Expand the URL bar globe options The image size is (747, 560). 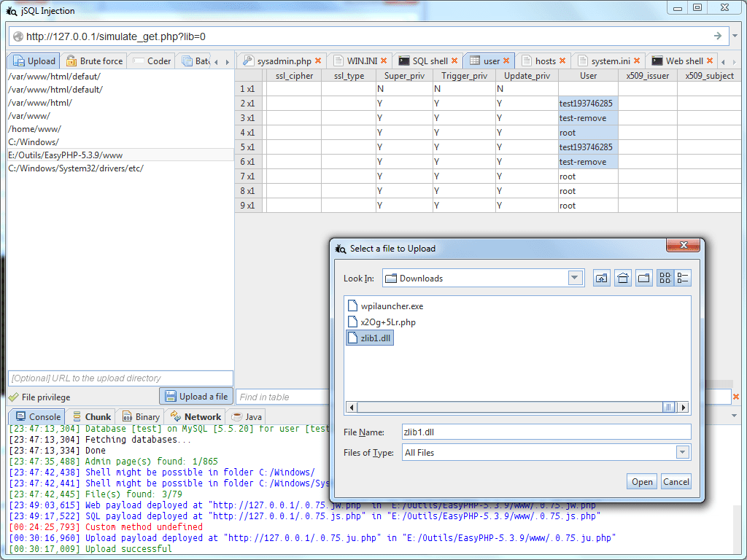click(18, 36)
